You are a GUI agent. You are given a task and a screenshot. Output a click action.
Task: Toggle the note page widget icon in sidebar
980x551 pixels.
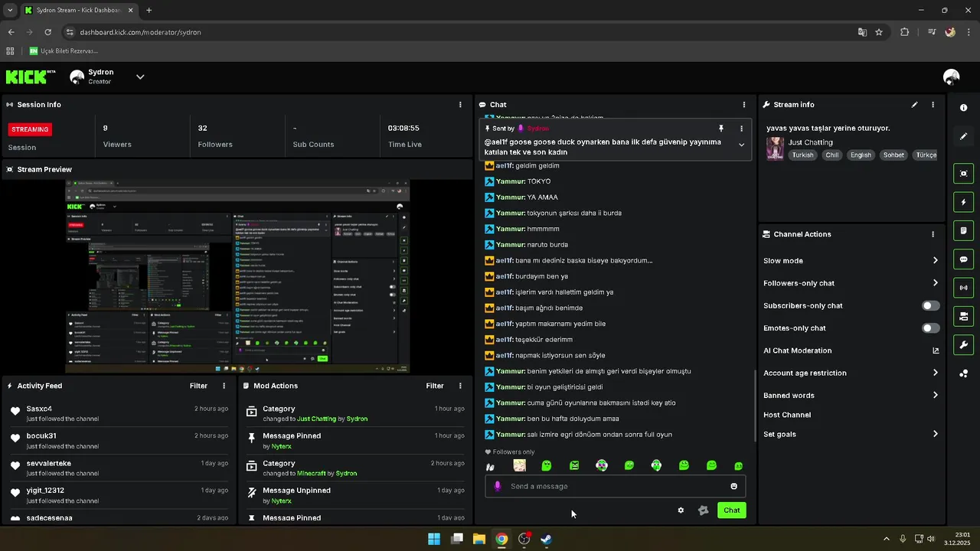click(x=963, y=230)
